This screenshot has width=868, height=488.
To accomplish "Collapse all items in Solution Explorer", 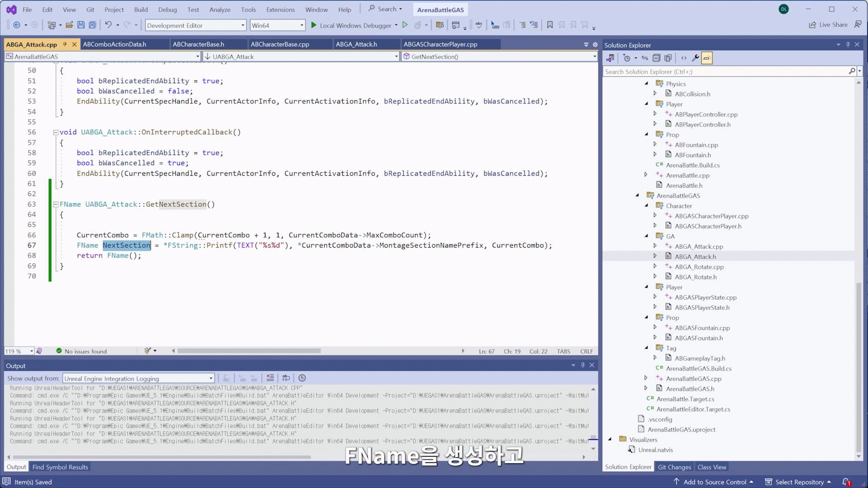I will coord(656,58).
